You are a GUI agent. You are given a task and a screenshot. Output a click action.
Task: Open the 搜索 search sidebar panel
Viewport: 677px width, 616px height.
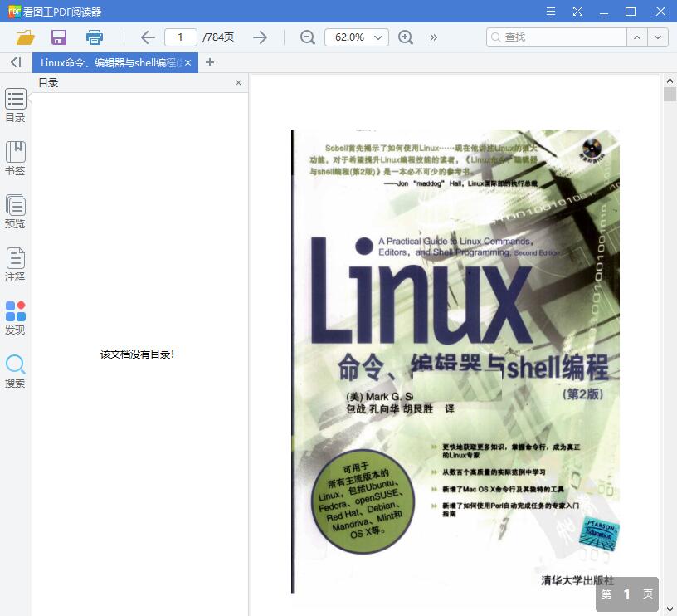[16, 371]
